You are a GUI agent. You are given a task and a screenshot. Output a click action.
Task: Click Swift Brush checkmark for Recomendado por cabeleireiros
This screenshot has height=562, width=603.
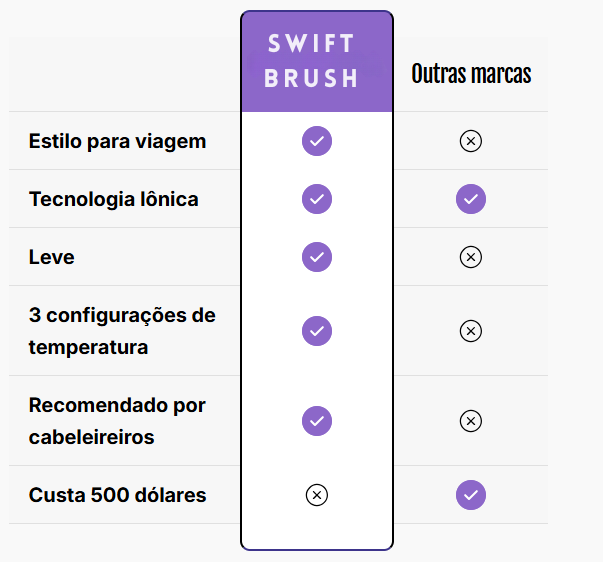pos(316,420)
